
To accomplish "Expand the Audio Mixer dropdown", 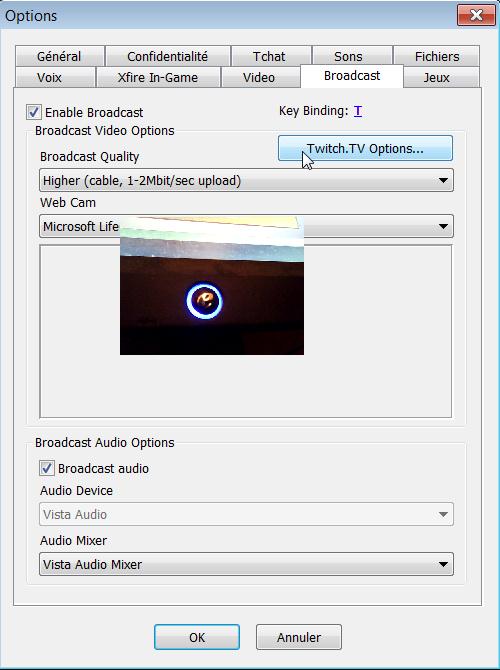I will (x=246, y=564).
